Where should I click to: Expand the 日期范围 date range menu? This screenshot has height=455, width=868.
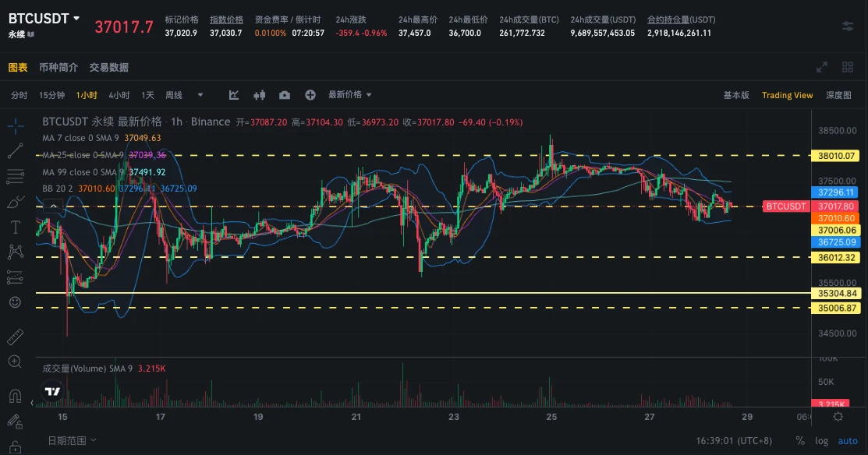click(x=73, y=440)
